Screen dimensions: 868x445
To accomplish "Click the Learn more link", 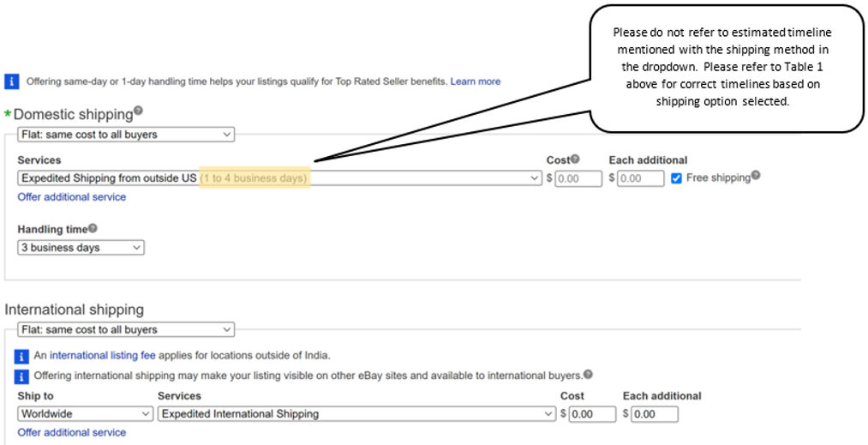I will [x=476, y=81].
